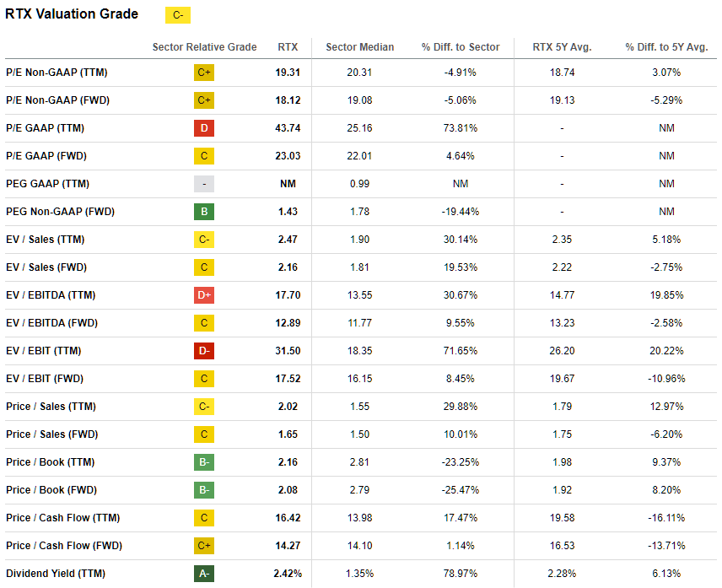Click the RTX 5Y Avg. column header
The width and height of the screenshot is (722, 588).
point(562,47)
